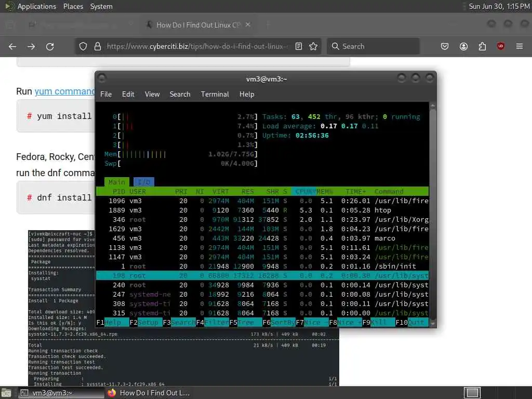This screenshot has height=399, width=532.
Task: Click F4 Filter in htop footer
Action: click(x=212, y=322)
